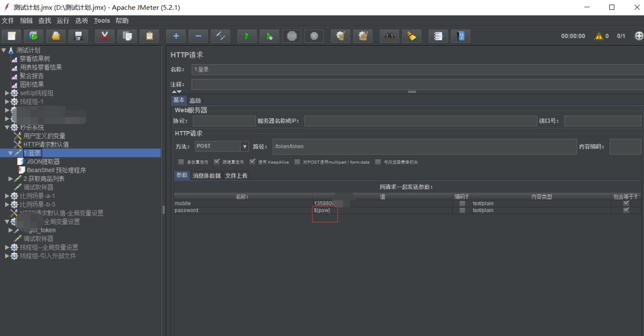
Task: Open search with the binoculars icon
Action: [x=389, y=36]
